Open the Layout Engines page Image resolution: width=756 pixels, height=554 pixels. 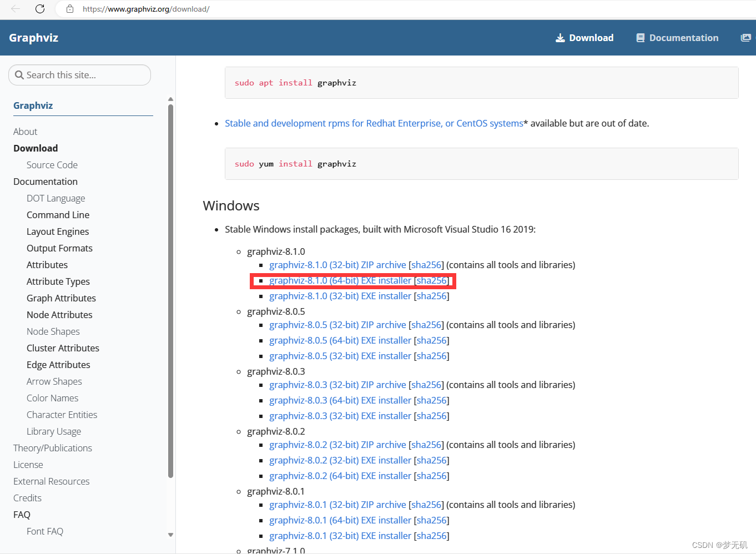[x=58, y=231]
